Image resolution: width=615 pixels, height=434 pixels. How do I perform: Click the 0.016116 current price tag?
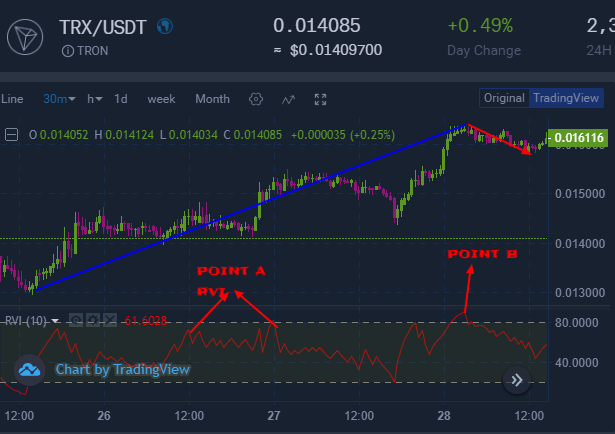[578, 138]
